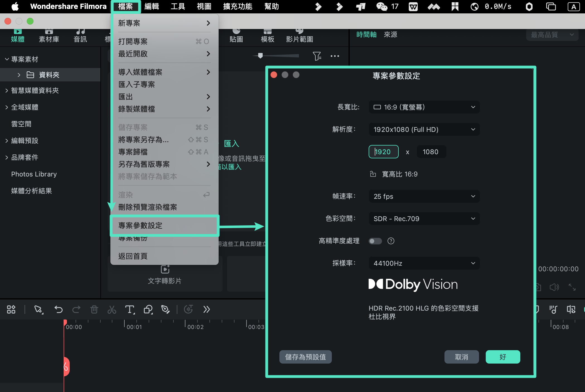This screenshot has height=392, width=585.
Task: Choose 專案參數設定 from the file menu
Action: tap(165, 225)
